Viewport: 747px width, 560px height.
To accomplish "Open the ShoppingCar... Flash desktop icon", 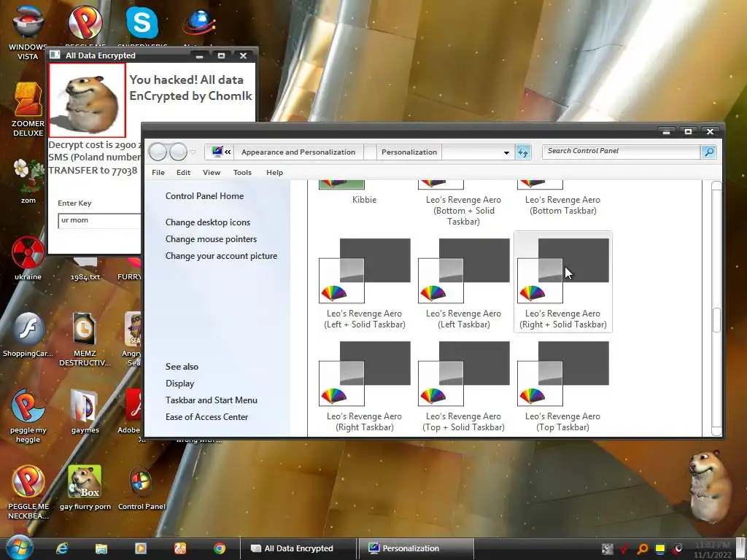I will coord(28,334).
